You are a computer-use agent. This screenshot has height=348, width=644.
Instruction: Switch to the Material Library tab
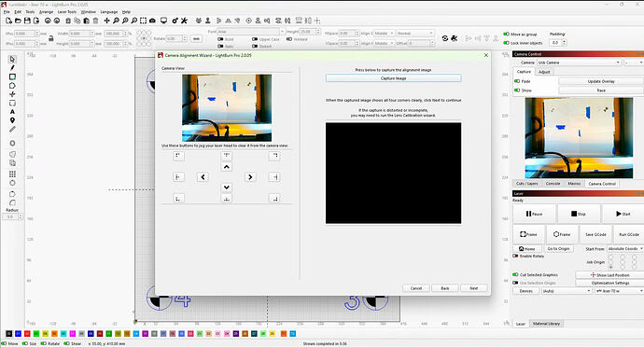pos(546,324)
